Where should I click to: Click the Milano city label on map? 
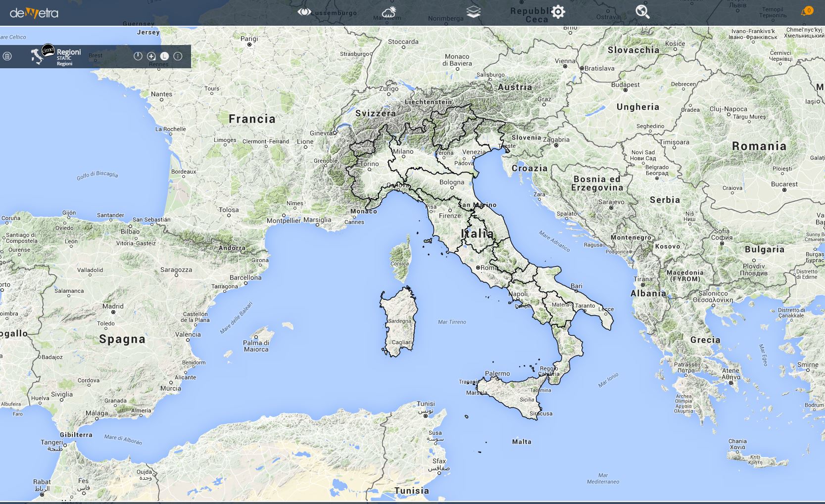[403, 152]
